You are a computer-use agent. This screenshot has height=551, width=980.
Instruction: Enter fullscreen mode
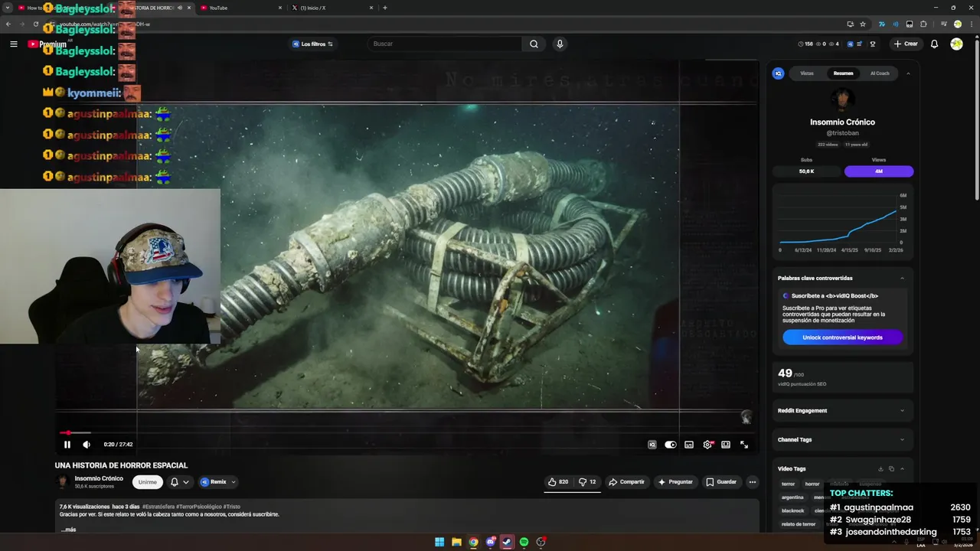click(x=744, y=445)
